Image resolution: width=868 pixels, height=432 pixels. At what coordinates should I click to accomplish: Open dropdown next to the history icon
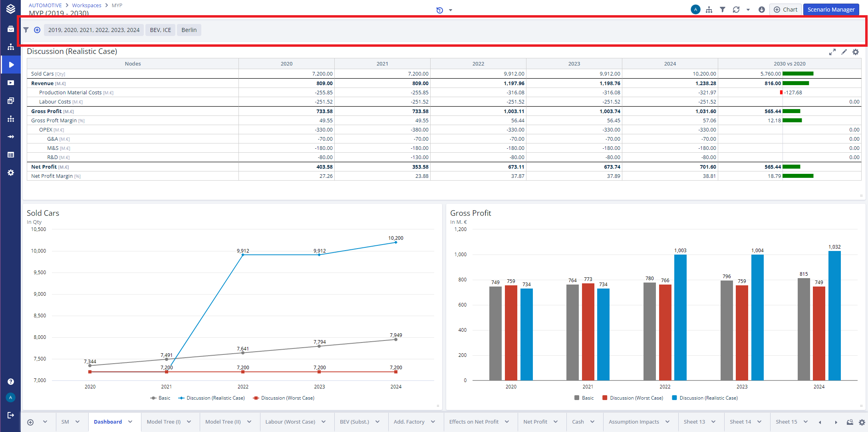click(451, 10)
